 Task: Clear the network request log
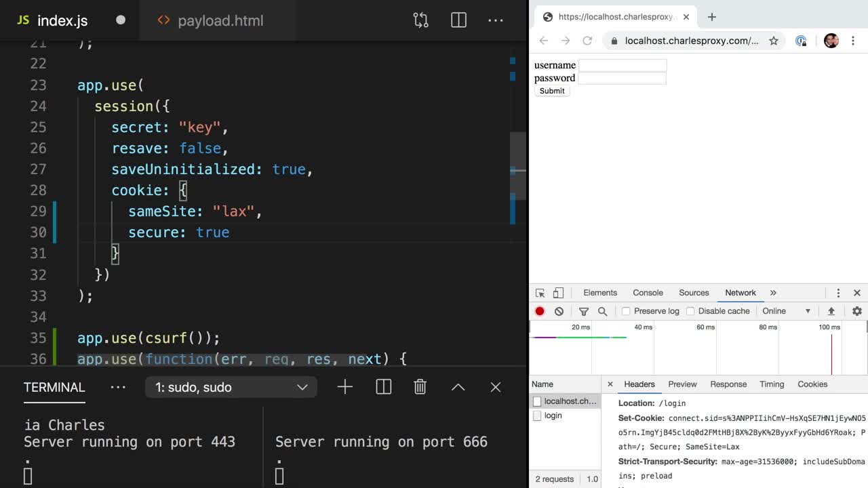557,311
